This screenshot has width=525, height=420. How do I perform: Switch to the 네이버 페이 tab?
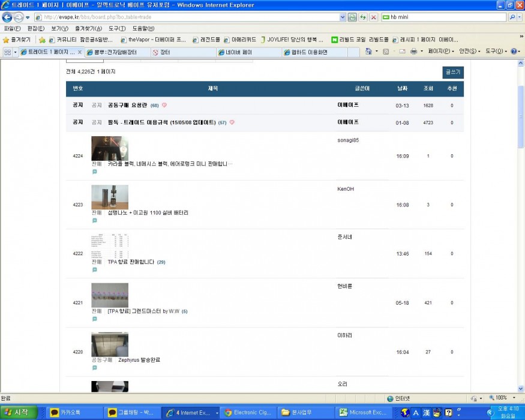tap(249, 52)
